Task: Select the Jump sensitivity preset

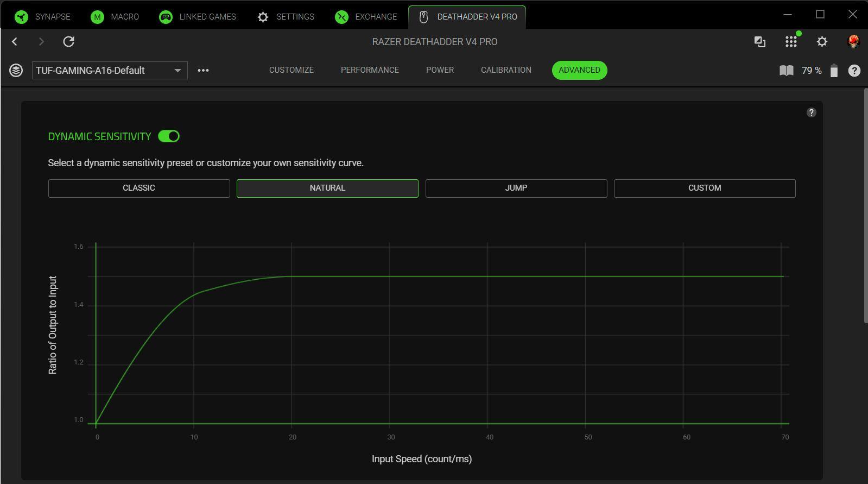Action: (x=516, y=188)
